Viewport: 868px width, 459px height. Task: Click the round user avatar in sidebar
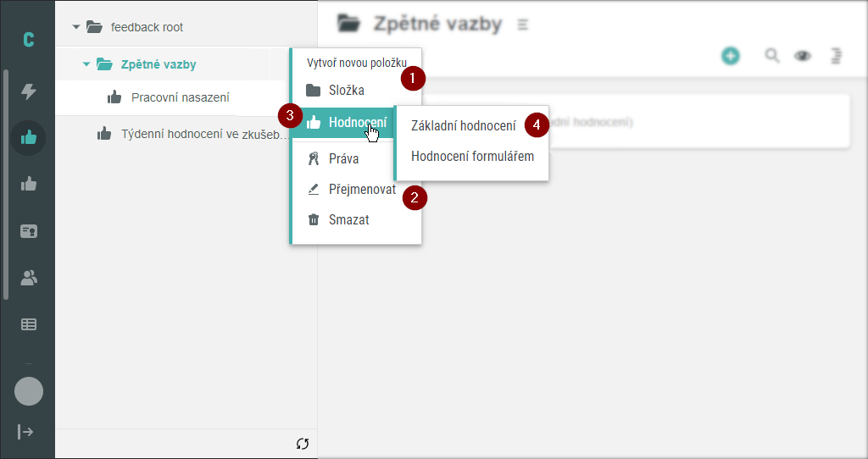coord(29,391)
